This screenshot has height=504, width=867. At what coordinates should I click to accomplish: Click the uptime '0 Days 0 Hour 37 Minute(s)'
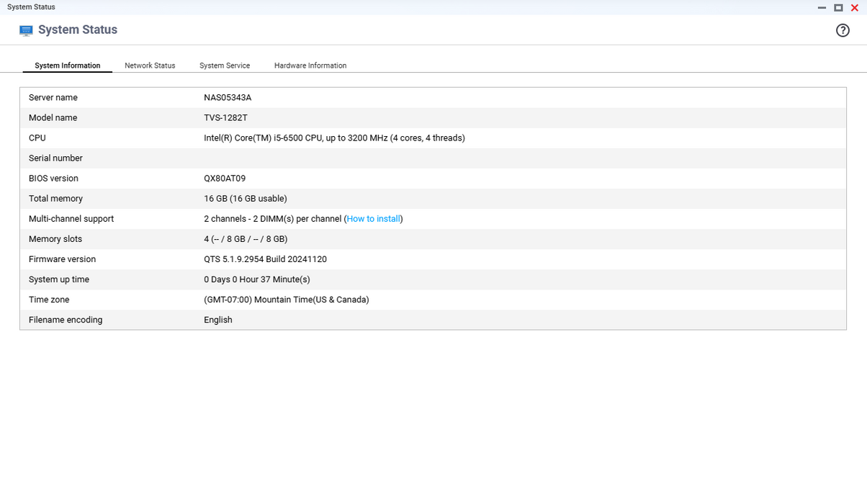tap(257, 279)
